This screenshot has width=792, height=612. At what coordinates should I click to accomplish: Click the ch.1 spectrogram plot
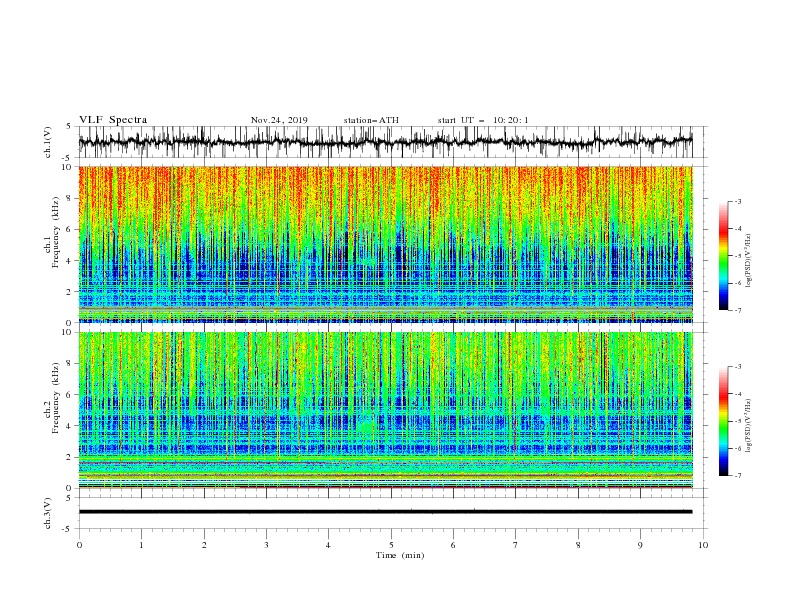(385, 244)
